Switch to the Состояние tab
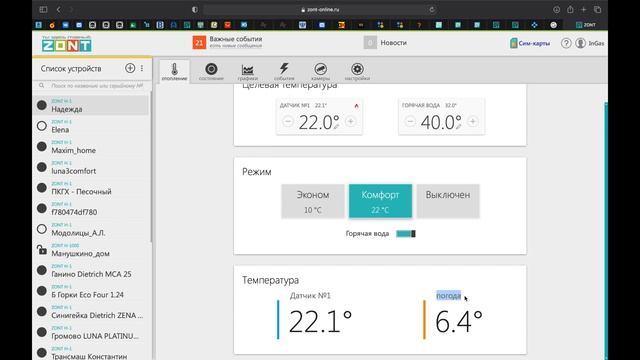640x360 pixels. [x=211, y=71]
